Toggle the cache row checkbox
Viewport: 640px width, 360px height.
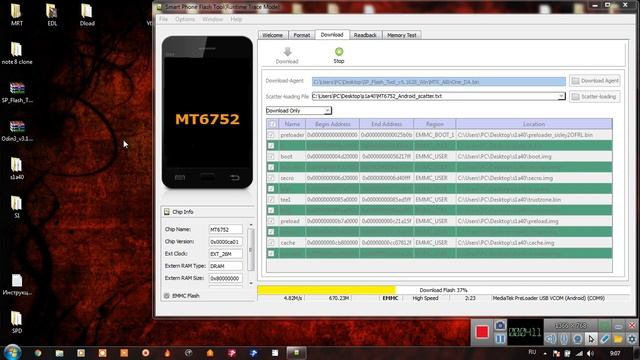coord(271,242)
